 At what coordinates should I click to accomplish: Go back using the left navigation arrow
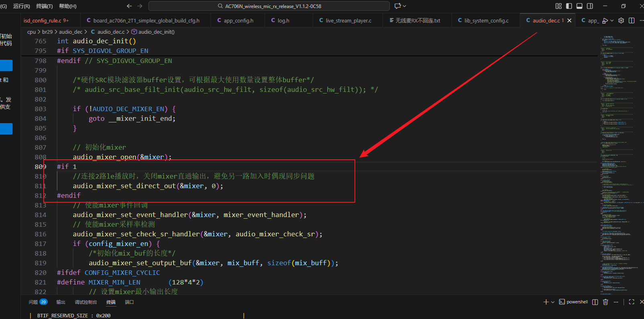(x=129, y=6)
